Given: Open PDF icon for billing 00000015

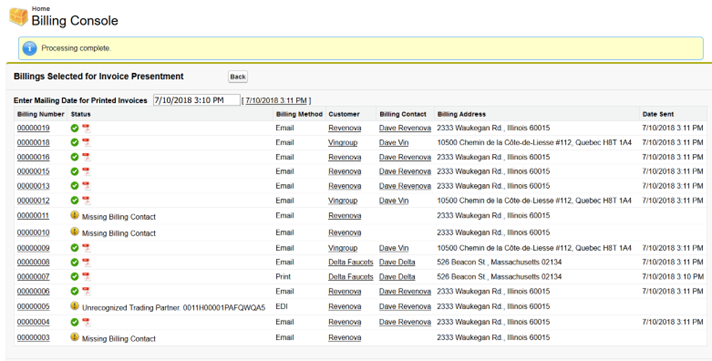Looking at the screenshot, I should tap(86, 172).
